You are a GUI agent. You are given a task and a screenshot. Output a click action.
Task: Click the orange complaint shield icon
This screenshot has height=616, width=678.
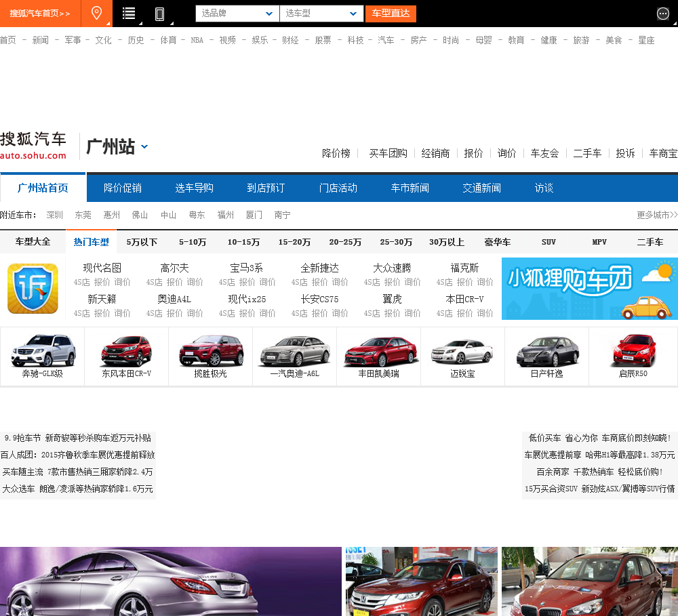pos(33,289)
